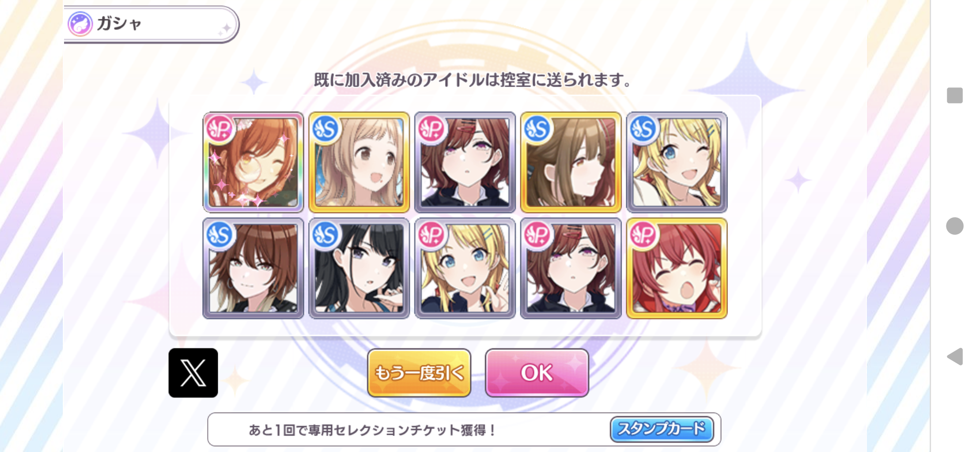Tap the ガシャ title bar

[151, 24]
